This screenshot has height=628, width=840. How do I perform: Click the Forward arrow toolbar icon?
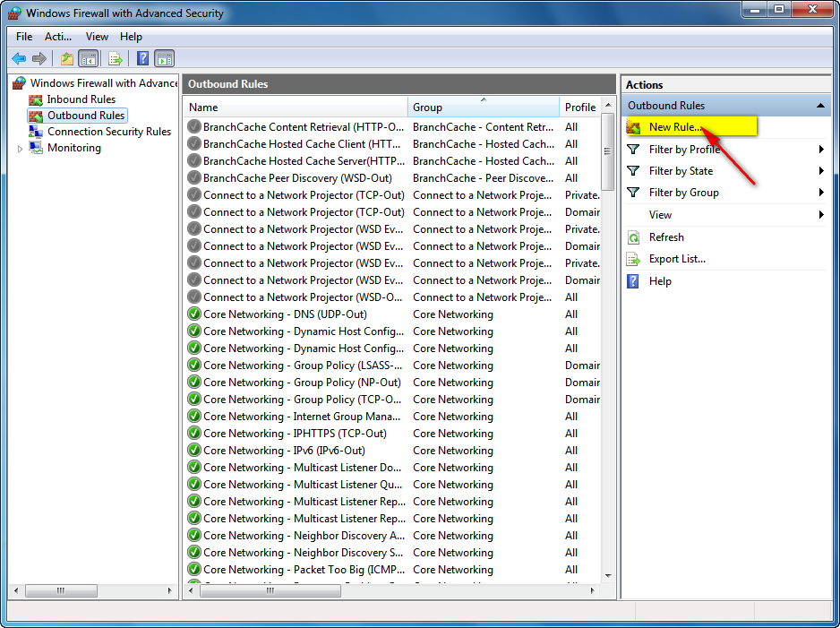click(x=39, y=58)
